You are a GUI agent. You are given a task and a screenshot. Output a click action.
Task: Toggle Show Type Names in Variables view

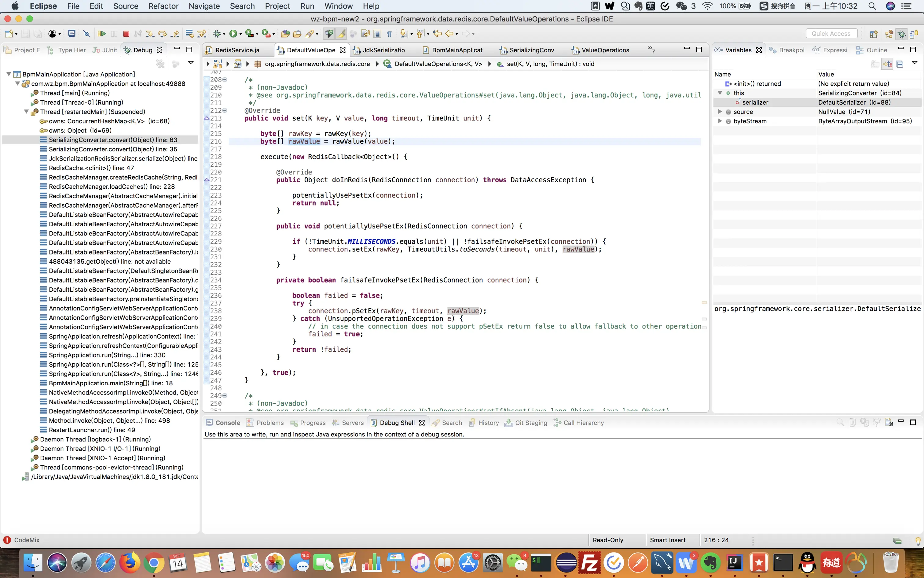tap(875, 64)
